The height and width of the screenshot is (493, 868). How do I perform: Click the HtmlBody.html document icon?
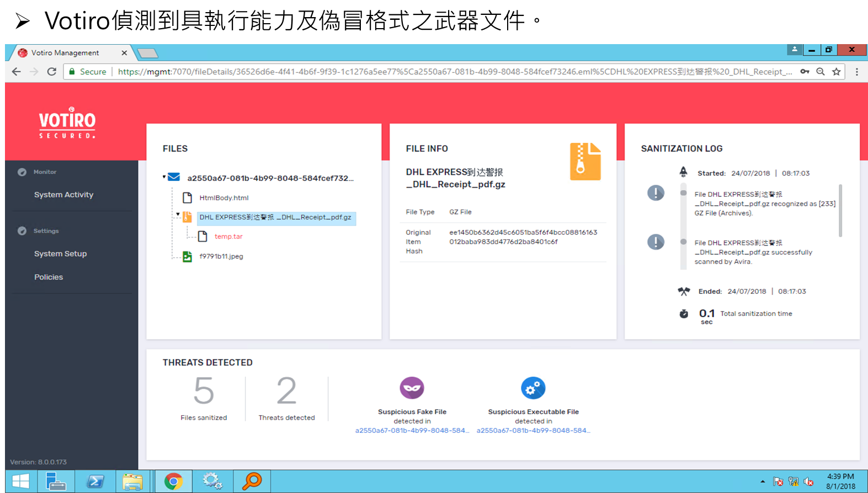tap(188, 197)
